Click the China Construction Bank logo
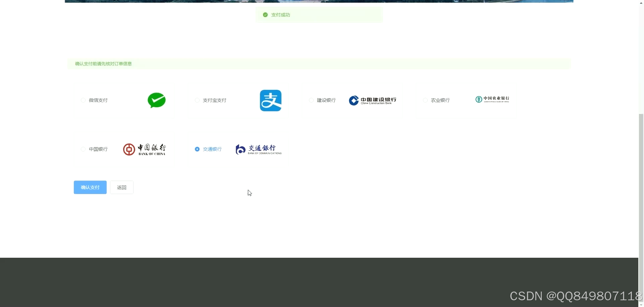The width and height of the screenshot is (644, 307). pos(373,100)
